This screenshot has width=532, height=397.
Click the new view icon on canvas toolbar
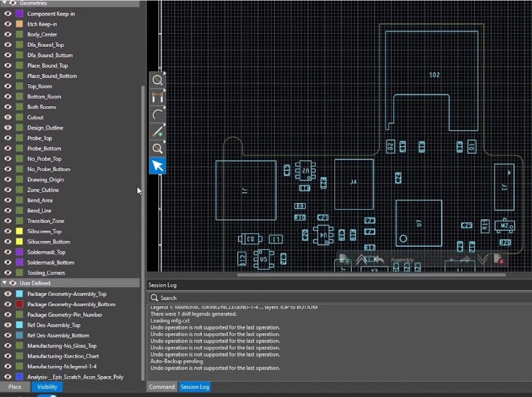[343, 259]
